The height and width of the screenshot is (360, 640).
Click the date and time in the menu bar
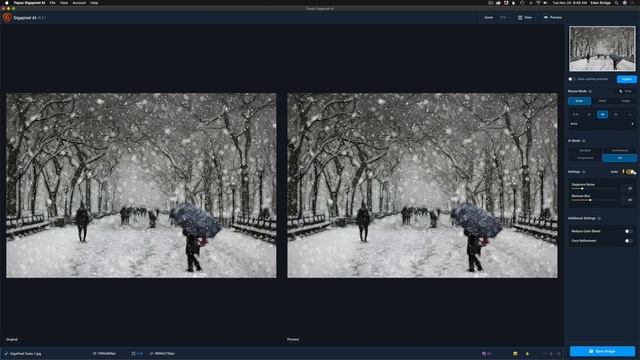(570, 3)
